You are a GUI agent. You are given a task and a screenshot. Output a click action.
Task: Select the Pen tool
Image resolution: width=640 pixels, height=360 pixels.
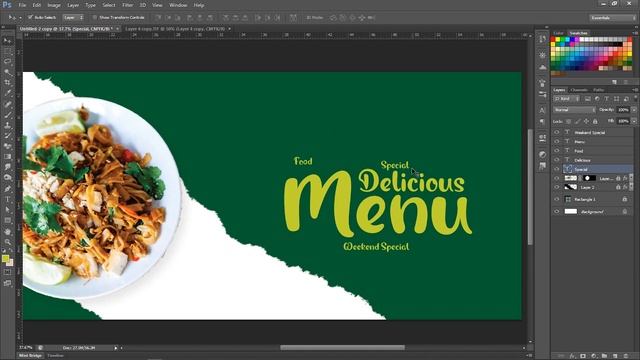(7, 189)
